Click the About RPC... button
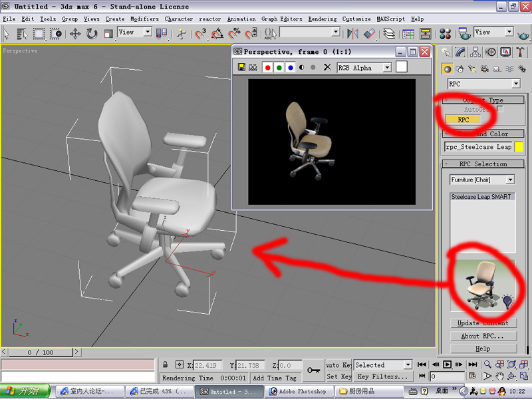Viewport: 532px width, 399px height. (x=483, y=336)
